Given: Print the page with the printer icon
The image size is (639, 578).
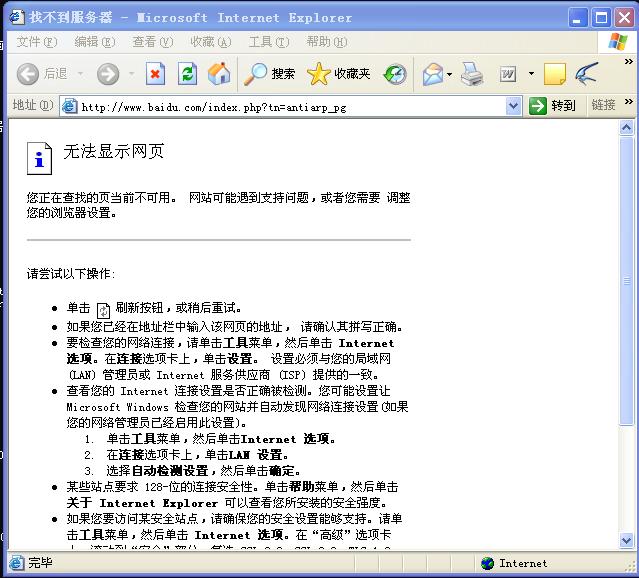Looking at the screenshot, I should pos(472,74).
